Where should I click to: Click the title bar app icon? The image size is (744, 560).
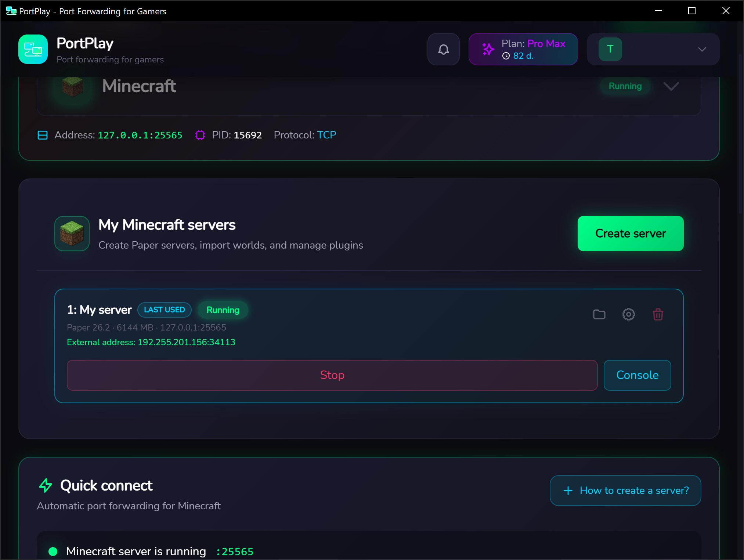click(x=11, y=11)
